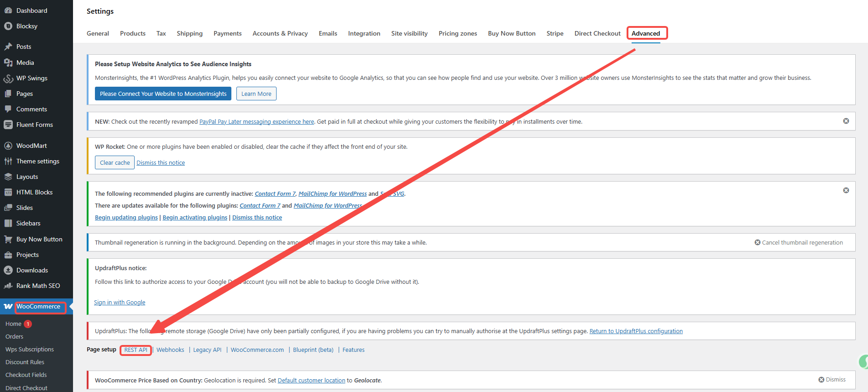The width and height of the screenshot is (868, 392).
Task: Cancel thumbnail regeneration
Action: pos(798,242)
